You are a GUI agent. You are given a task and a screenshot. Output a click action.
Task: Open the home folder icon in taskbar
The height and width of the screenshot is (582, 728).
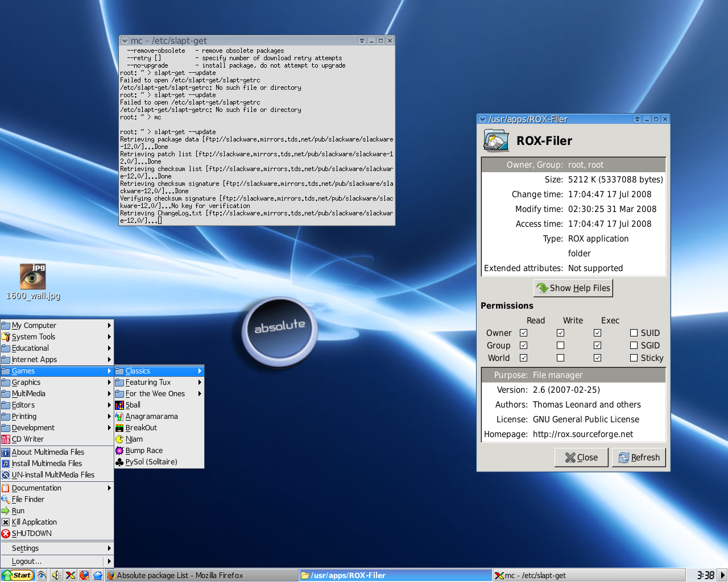click(x=98, y=575)
